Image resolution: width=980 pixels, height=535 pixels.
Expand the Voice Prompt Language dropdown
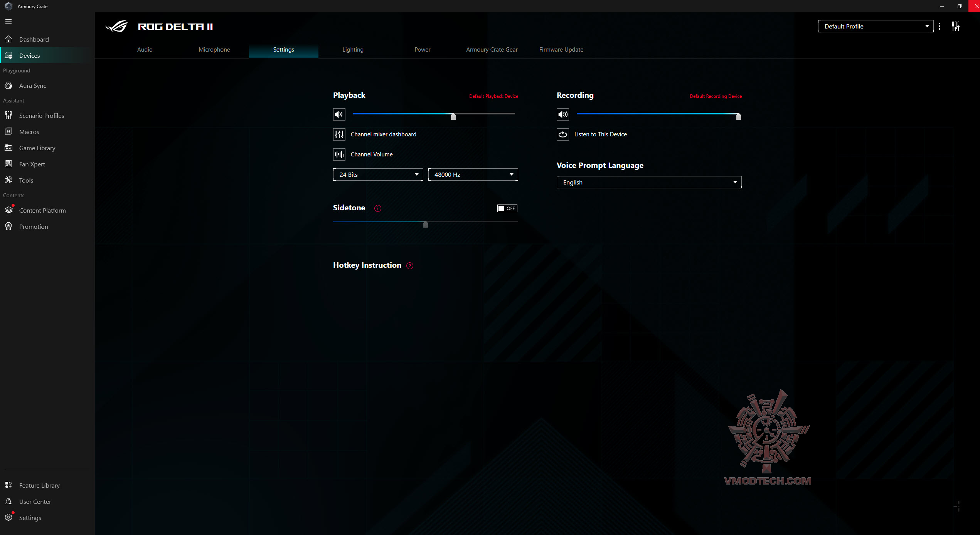coord(649,182)
